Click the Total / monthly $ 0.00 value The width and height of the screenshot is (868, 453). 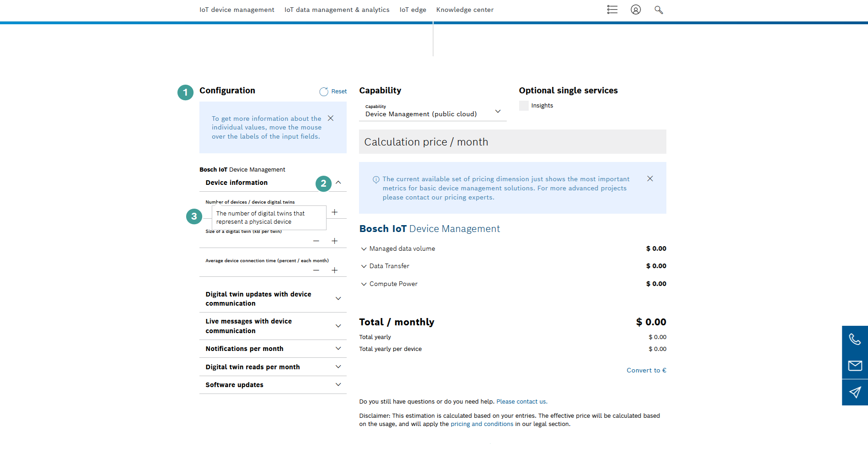click(x=651, y=322)
